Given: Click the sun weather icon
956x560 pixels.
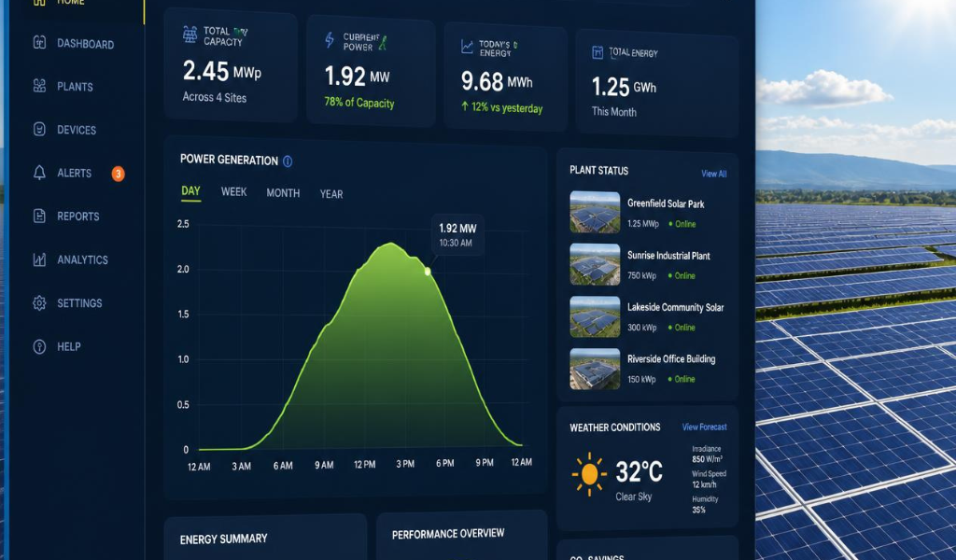Looking at the screenshot, I should tap(589, 473).
